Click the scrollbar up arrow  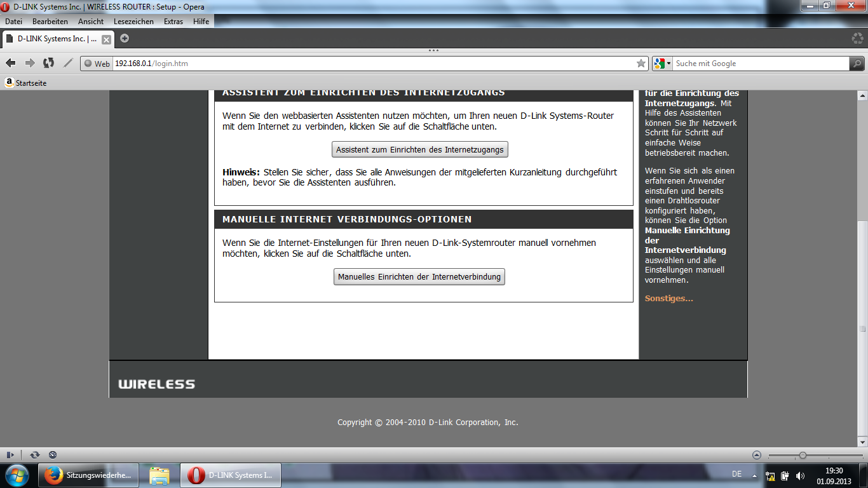pyautogui.click(x=862, y=96)
